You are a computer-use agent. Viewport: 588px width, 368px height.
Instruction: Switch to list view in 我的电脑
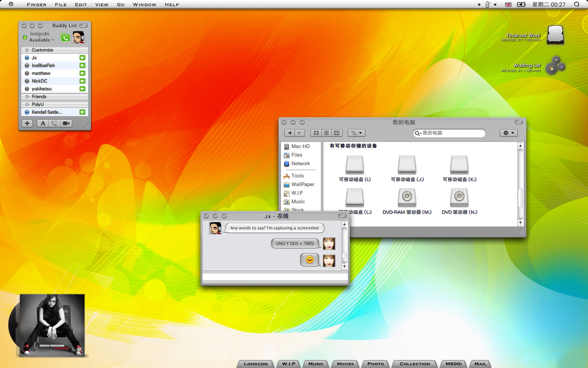pyautogui.click(x=326, y=133)
